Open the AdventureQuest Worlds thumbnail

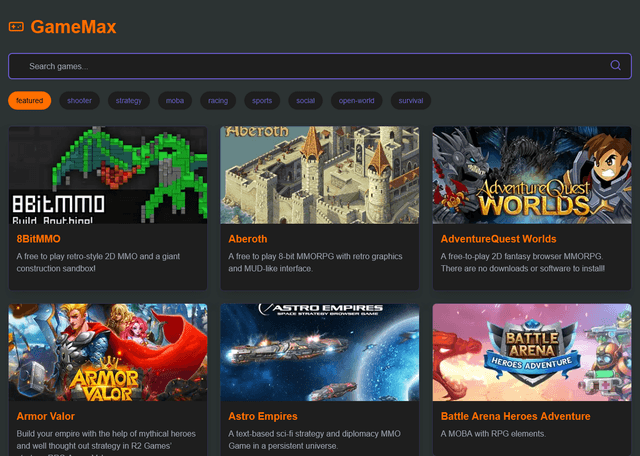[532, 175]
